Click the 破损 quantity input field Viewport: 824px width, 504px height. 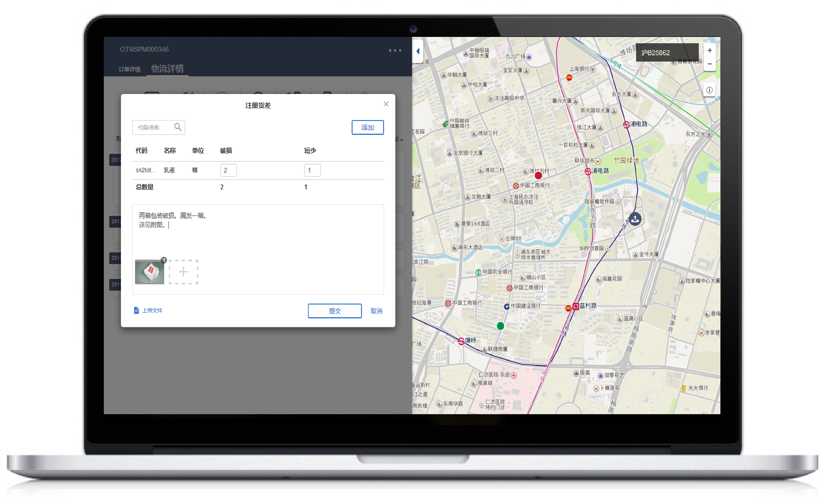[228, 170]
